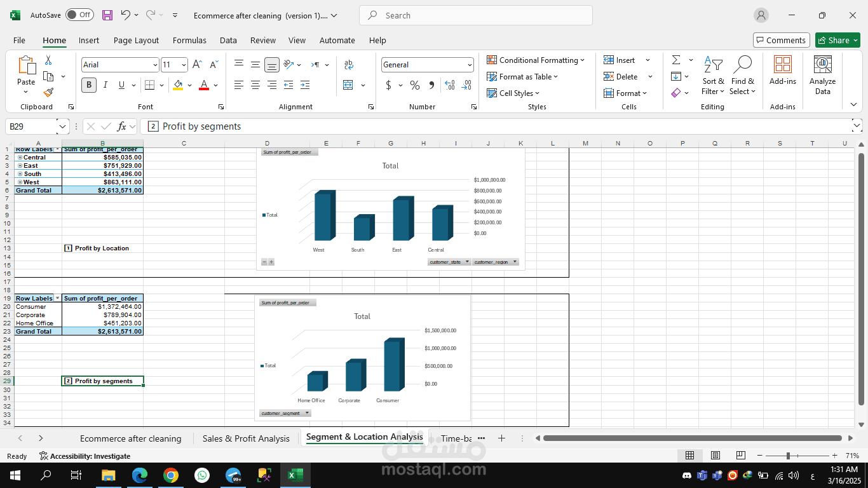868x488 pixels.
Task: Click the Insert Function fx icon
Action: 122,126
